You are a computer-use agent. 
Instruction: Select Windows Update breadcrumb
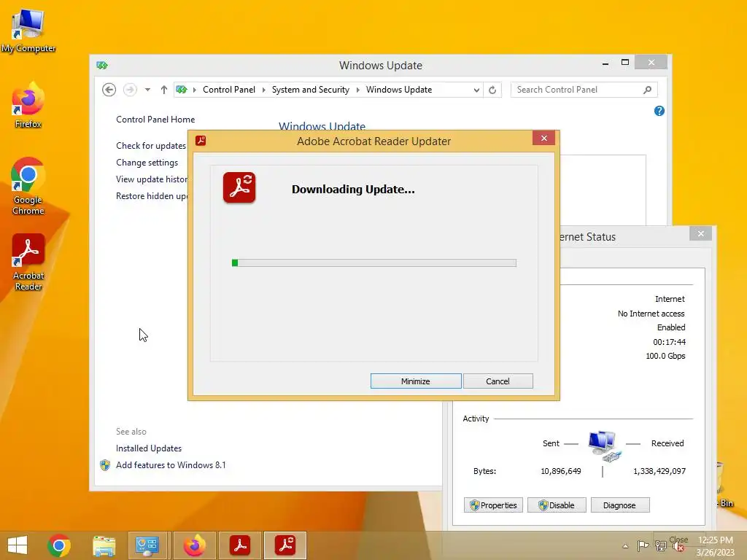click(x=399, y=90)
